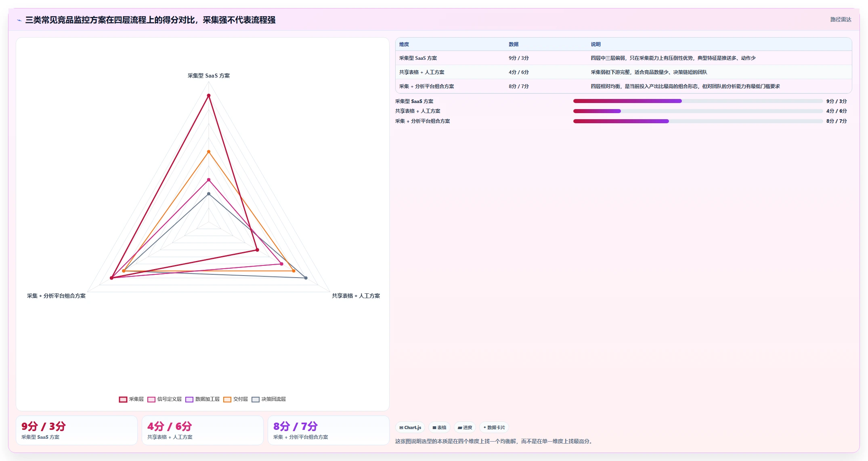Select the 采集 + 分析平台组合方案 table cell

(x=426, y=86)
